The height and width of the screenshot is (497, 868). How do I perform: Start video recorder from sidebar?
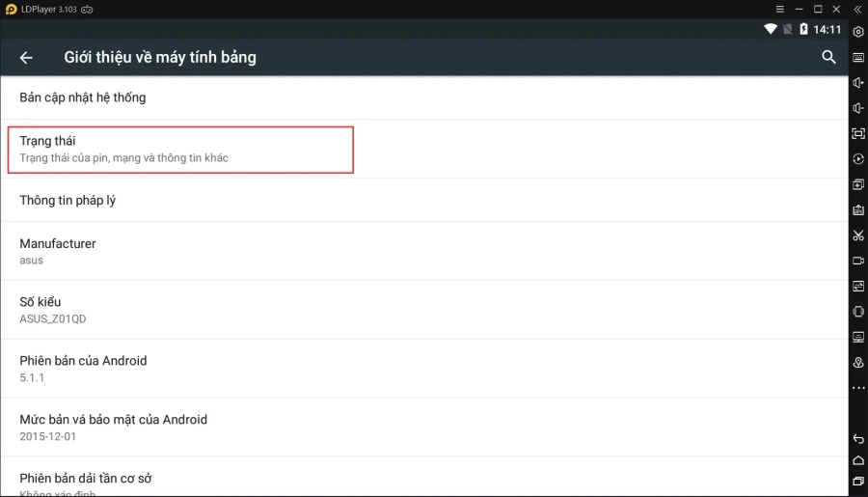pos(858,261)
